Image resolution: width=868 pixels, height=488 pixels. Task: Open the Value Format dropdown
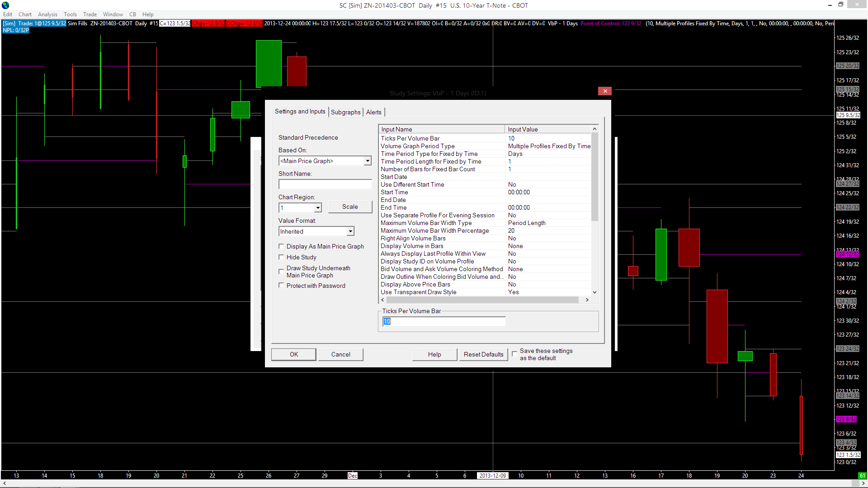pos(350,231)
